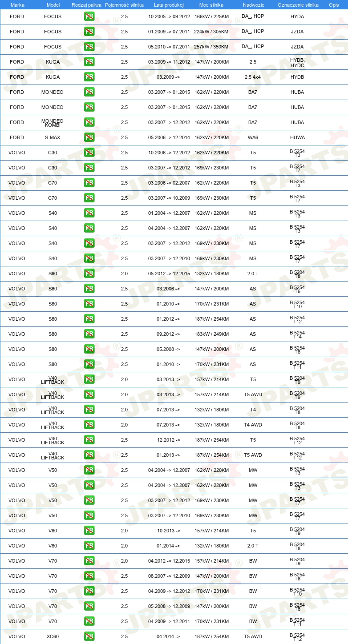Select the engine code HYDA cell
The height and width of the screenshot is (644, 348).
(297, 16)
